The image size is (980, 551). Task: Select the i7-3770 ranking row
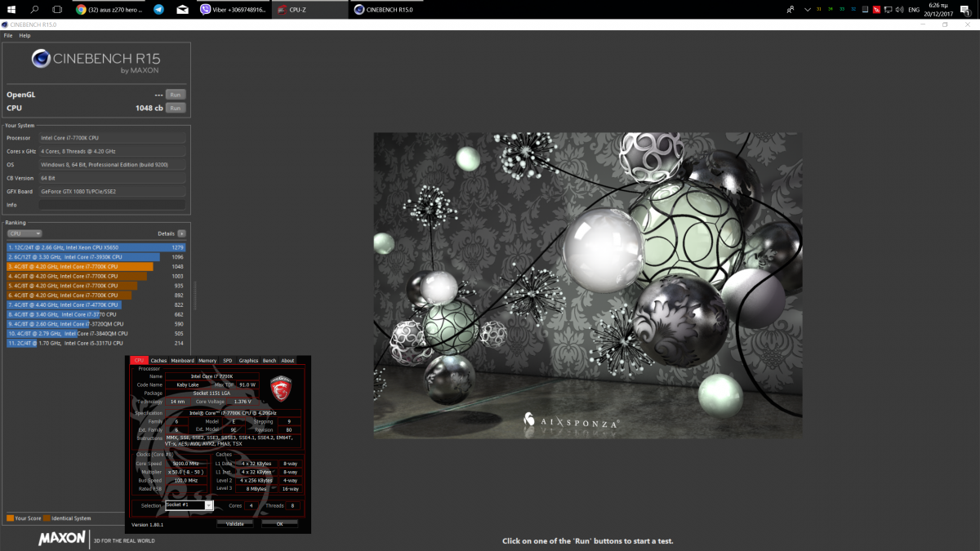pos(96,314)
